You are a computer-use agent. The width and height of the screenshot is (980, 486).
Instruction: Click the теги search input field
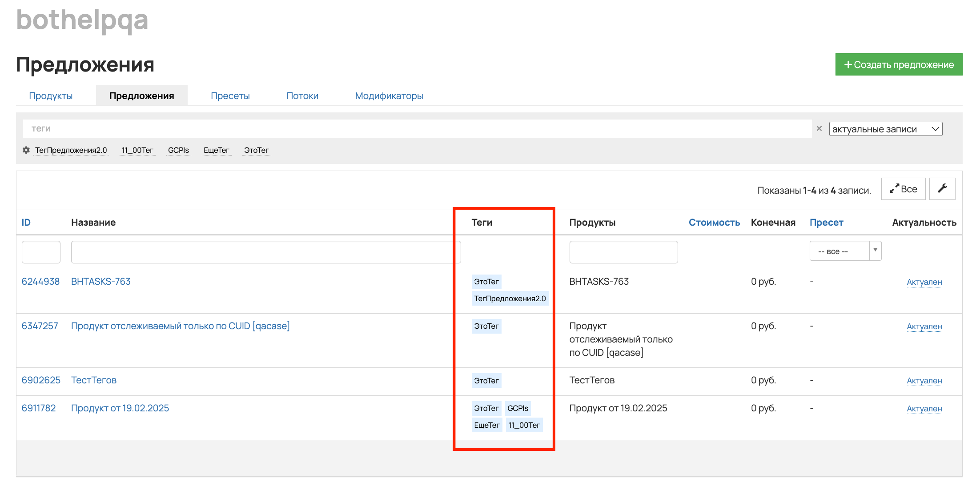click(417, 128)
